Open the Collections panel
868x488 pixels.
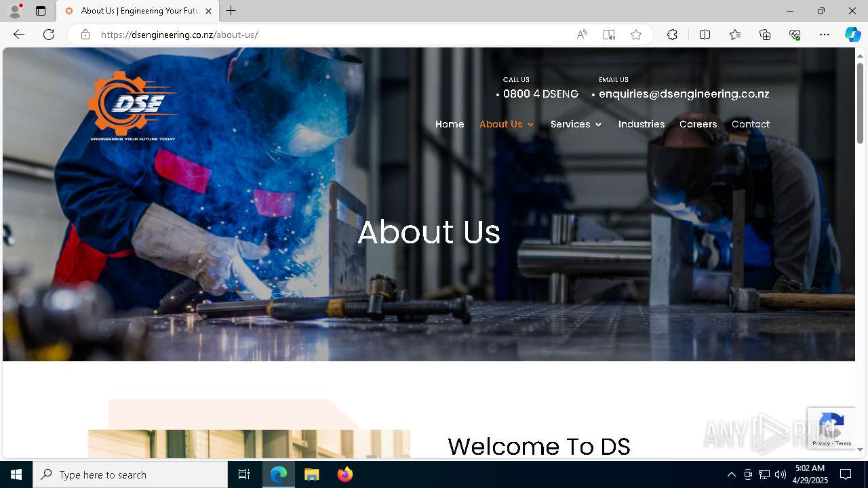tap(765, 35)
